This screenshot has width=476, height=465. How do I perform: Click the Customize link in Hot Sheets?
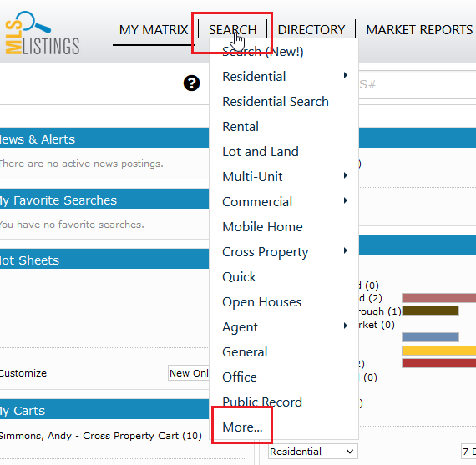click(23, 373)
